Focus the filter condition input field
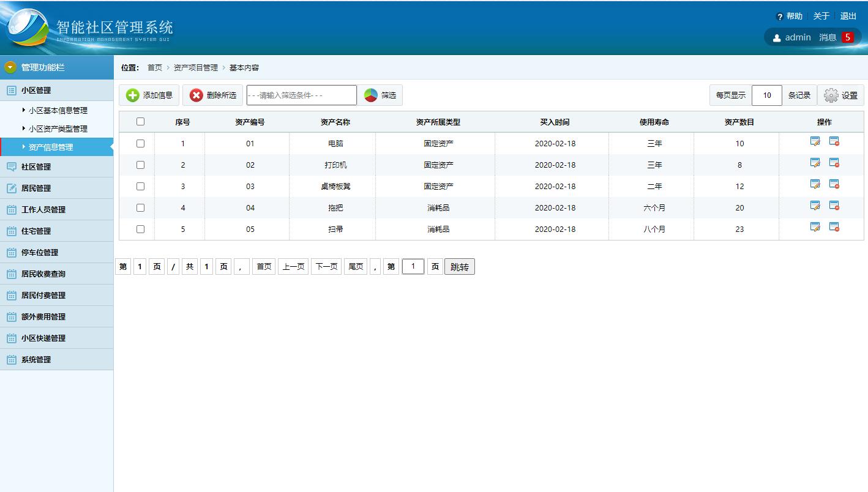Viewport: 868px width, 492px height. pyautogui.click(x=302, y=95)
